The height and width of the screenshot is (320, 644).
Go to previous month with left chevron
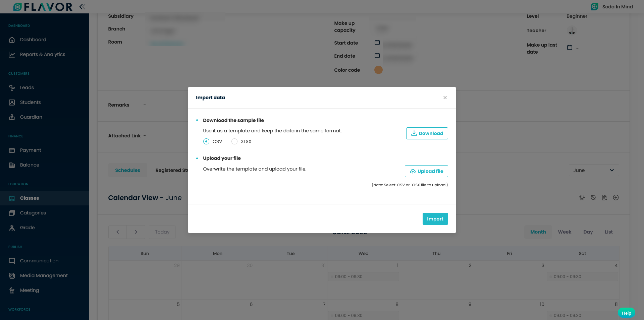tap(117, 232)
